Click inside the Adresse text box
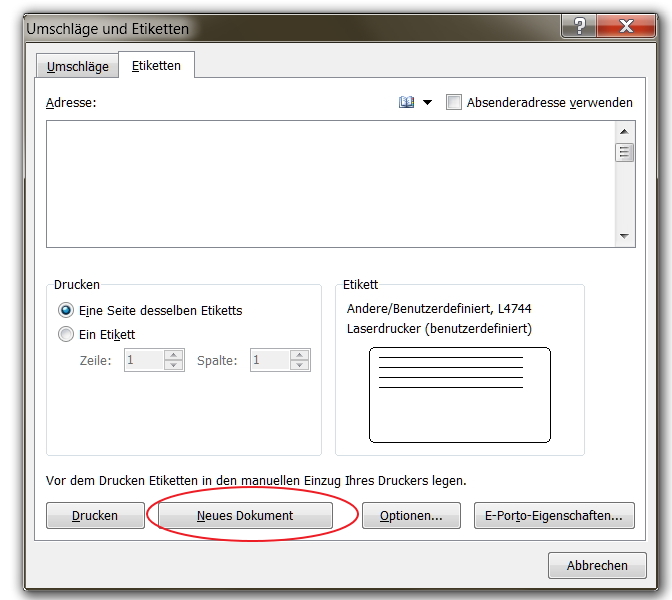This screenshot has height=600, width=672. point(330,184)
